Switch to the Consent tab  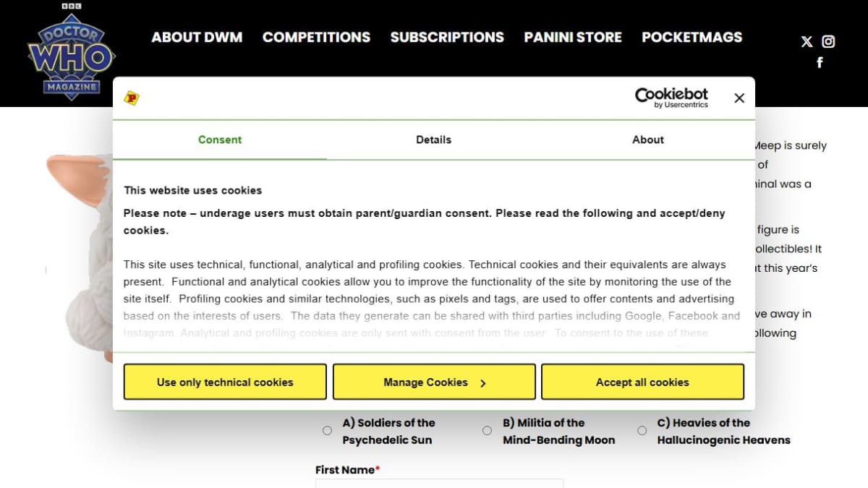[x=220, y=140]
